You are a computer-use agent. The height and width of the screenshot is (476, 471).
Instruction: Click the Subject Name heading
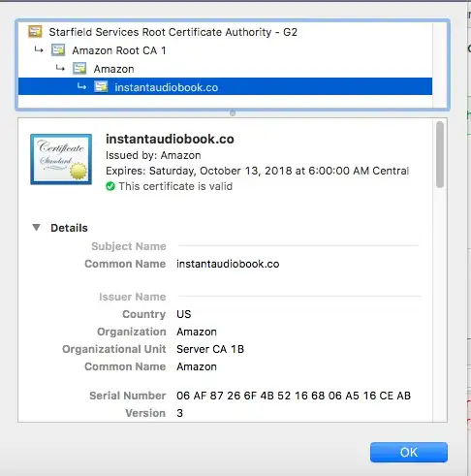tap(129, 246)
